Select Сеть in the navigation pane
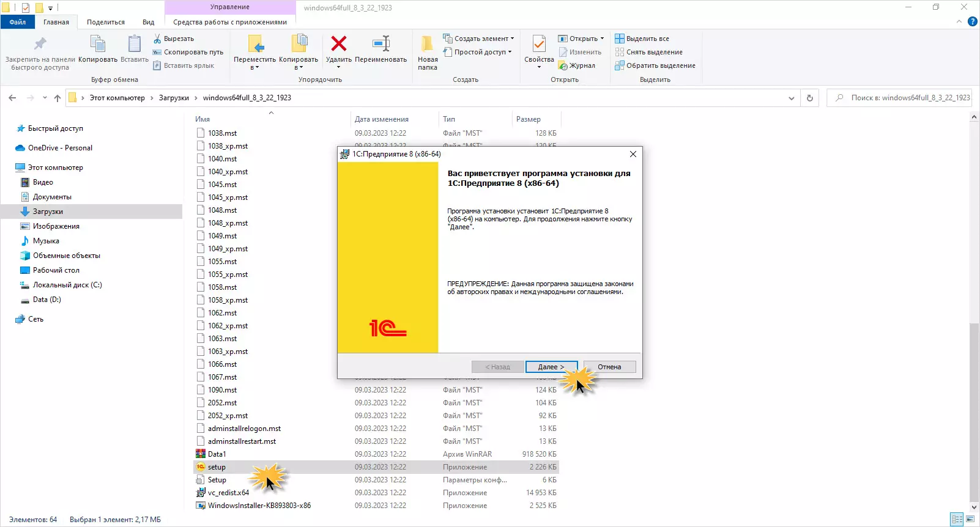980x527 pixels. click(35, 319)
